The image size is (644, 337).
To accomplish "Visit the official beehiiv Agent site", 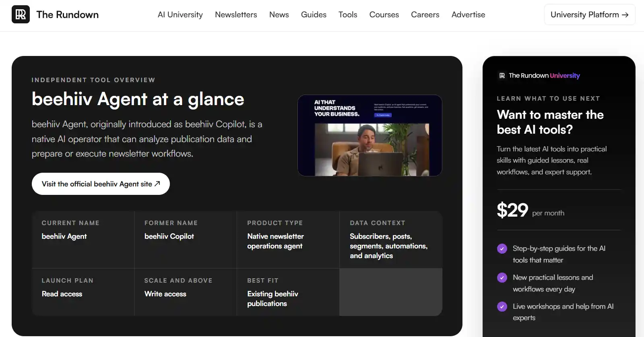I will [x=101, y=184].
